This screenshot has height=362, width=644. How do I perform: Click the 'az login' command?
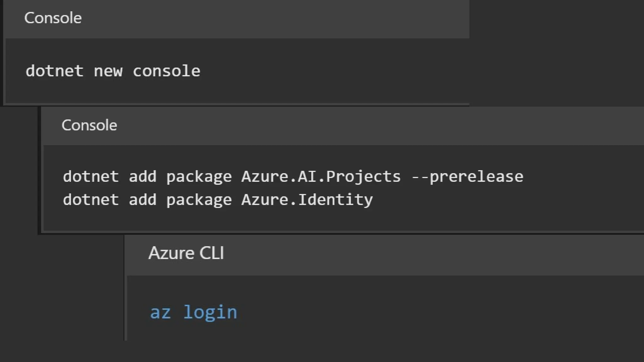(193, 312)
